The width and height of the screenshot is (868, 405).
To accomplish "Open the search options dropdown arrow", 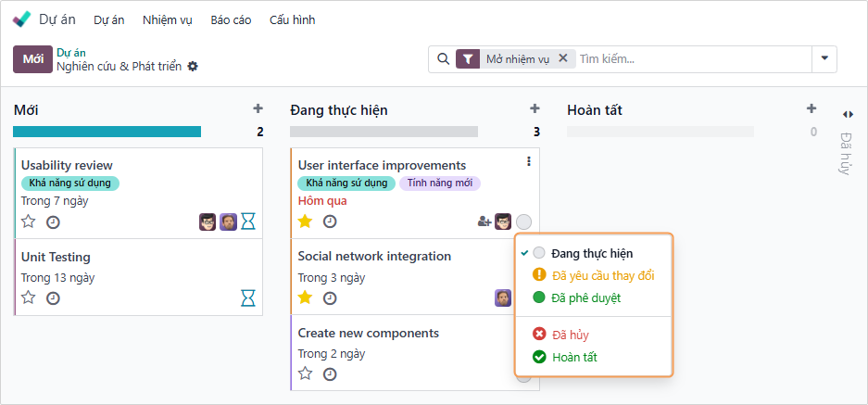I will pos(824,59).
